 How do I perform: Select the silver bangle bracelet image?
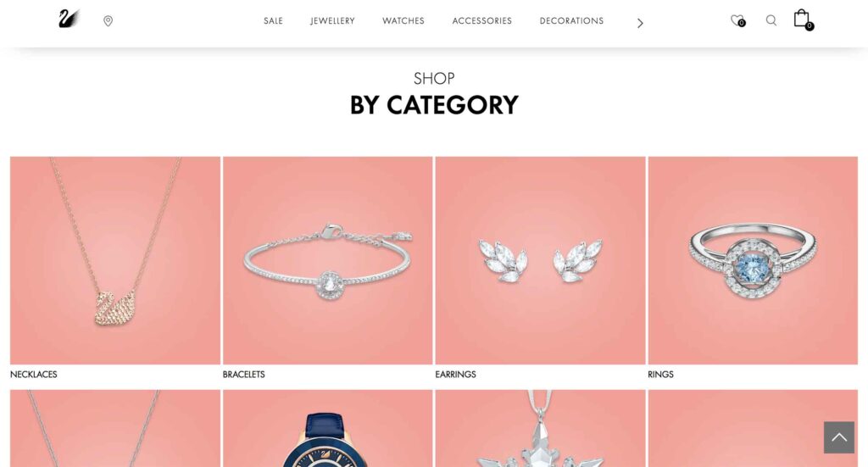(328, 260)
